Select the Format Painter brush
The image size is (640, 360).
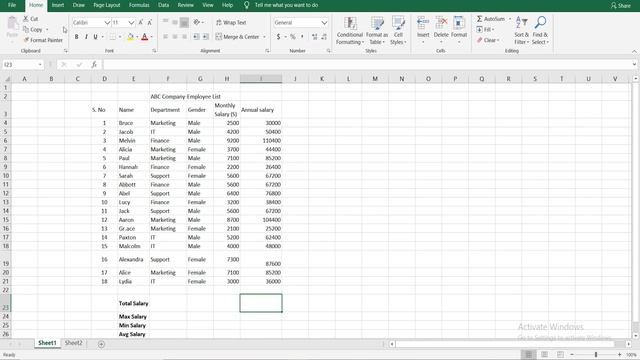point(26,40)
